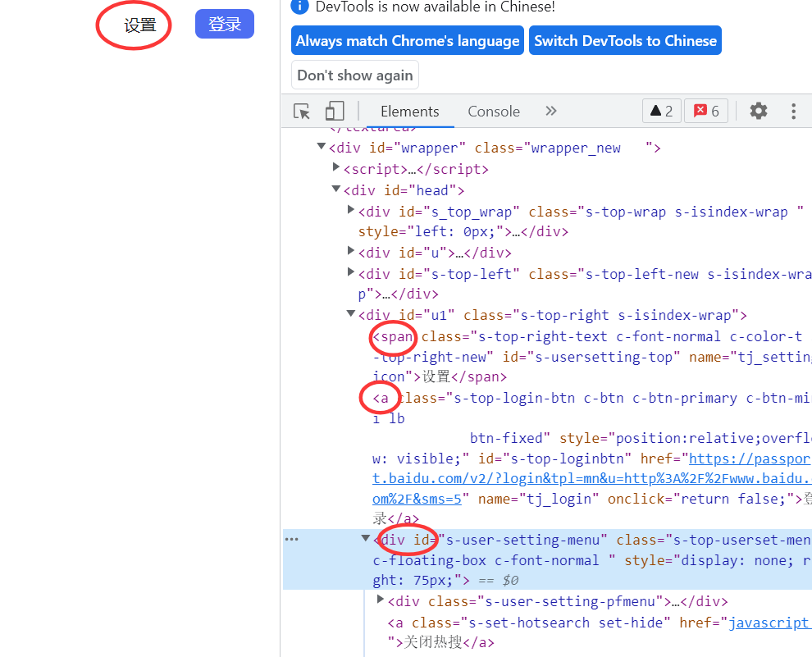Click onclick="return false;" attribute text
812x657 pixels.
pos(701,499)
